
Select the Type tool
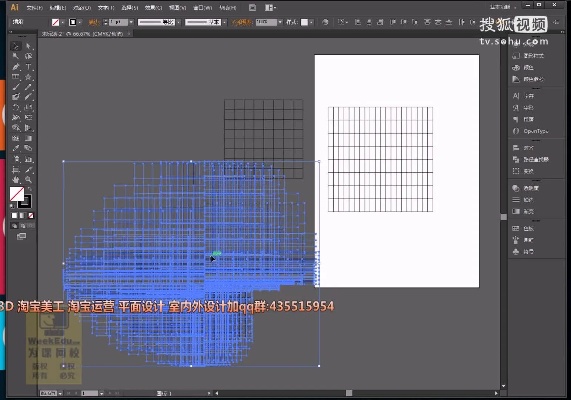pyautogui.click(x=28, y=67)
